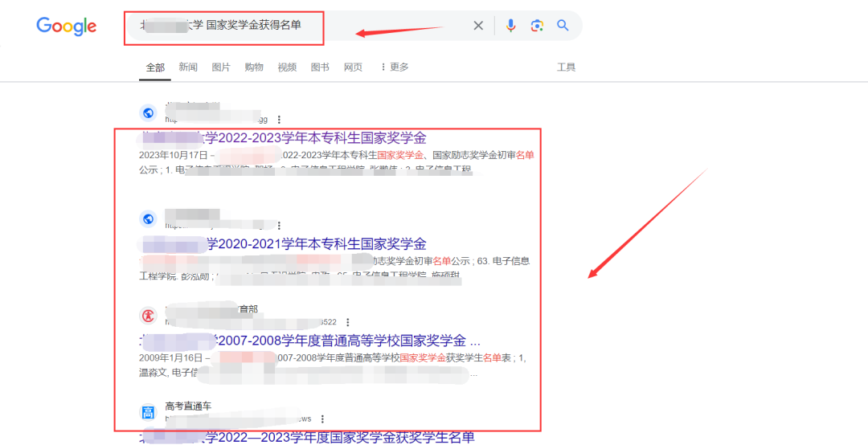Screen dimensions: 868x445
Task: Expand the 更多 menu
Action: coord(395,67)
